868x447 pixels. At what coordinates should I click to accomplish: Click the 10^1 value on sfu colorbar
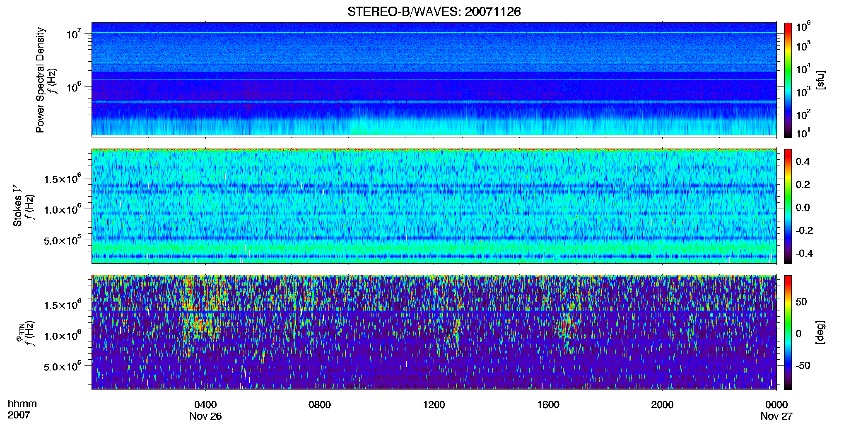coord(803,133)
